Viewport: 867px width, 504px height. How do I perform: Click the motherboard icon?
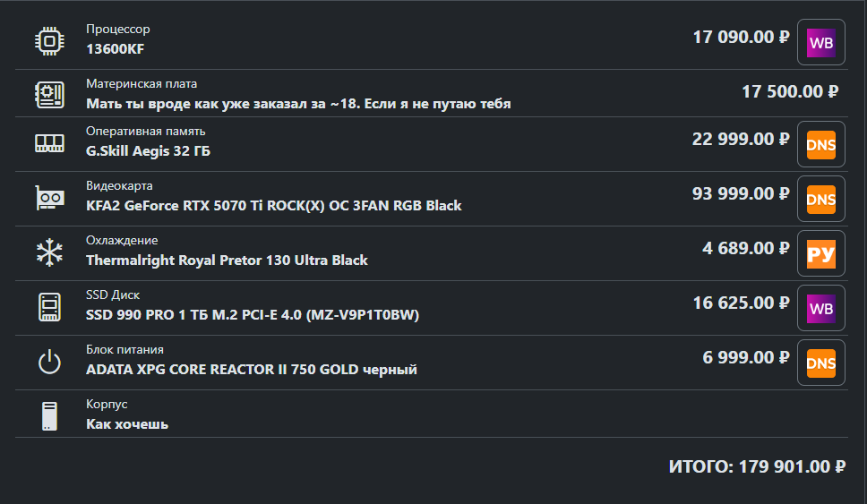point(49,93)
